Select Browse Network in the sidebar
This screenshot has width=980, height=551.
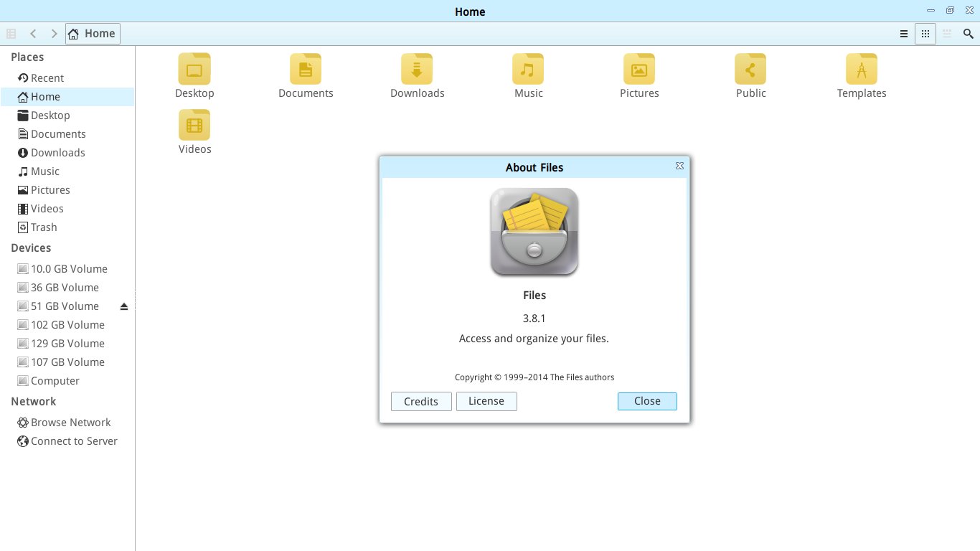coord(70,423)
